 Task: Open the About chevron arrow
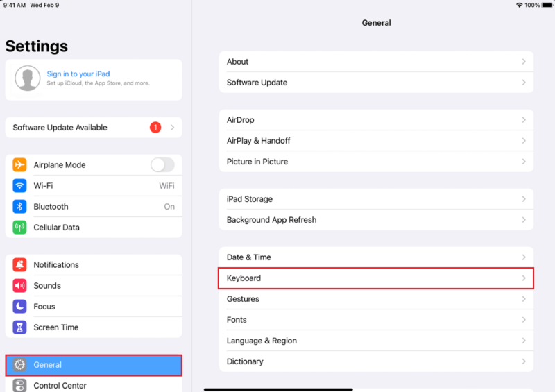tap(524, 62)
